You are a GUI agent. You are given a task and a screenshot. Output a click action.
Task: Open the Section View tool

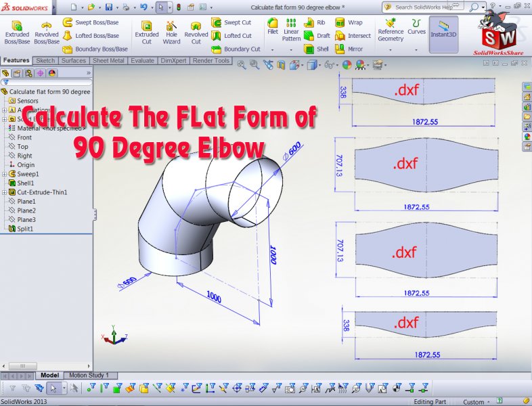[x=281, y=64]
